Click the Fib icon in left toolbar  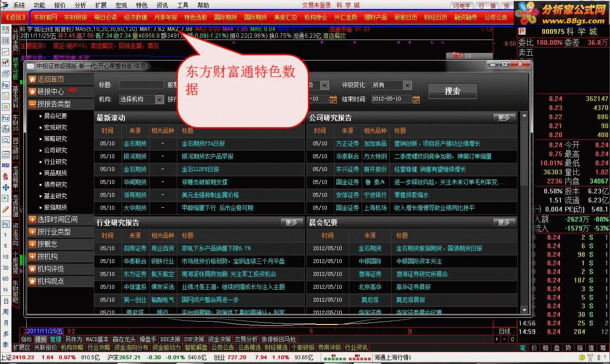click(x=6, y=85)
